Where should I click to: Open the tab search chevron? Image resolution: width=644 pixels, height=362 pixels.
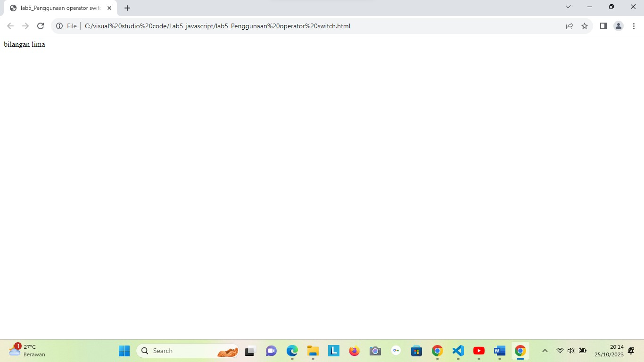click(568, 7)
